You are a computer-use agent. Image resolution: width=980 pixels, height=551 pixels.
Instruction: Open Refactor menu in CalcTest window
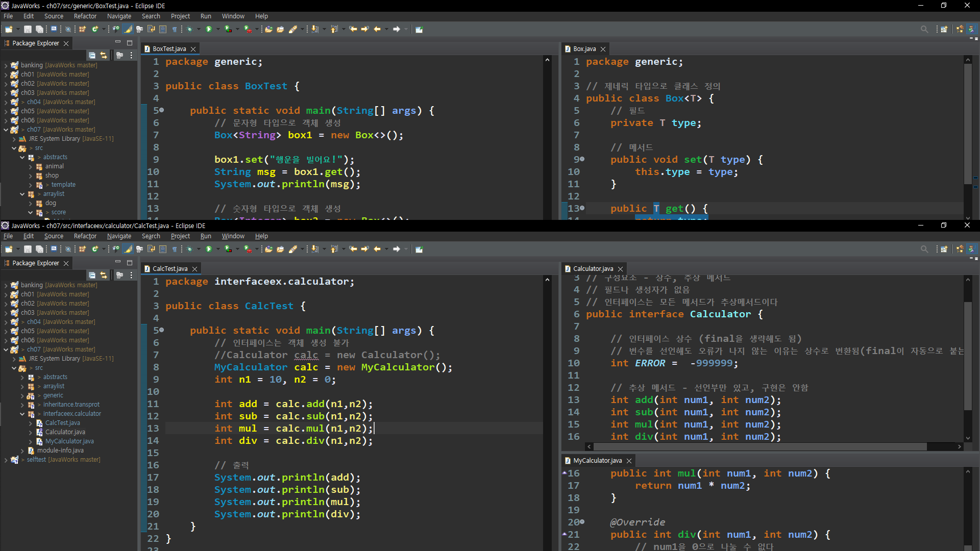pos(85,236)
